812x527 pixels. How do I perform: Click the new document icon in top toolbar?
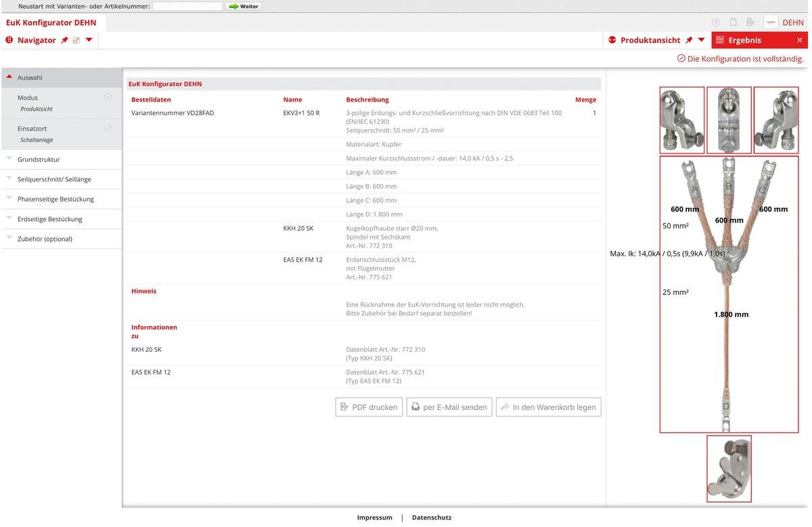point(733,22)
